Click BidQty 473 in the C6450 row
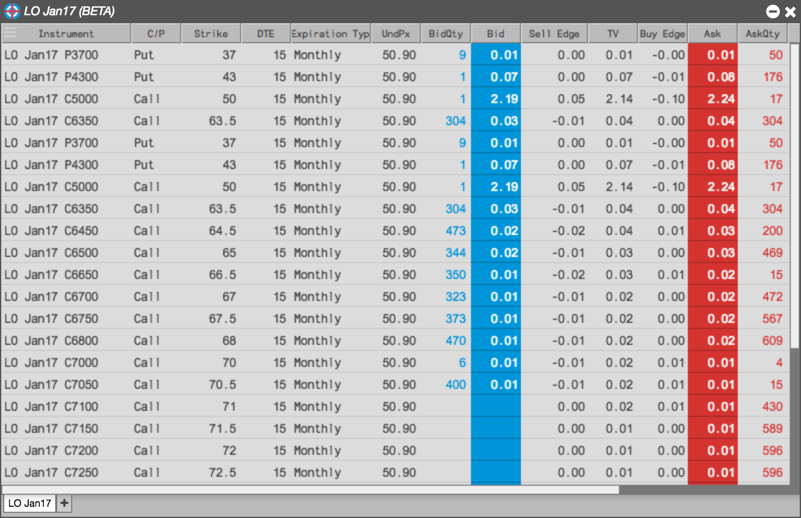Image resolution: width=801 pixels, height=518 pixels. [456, 231]
